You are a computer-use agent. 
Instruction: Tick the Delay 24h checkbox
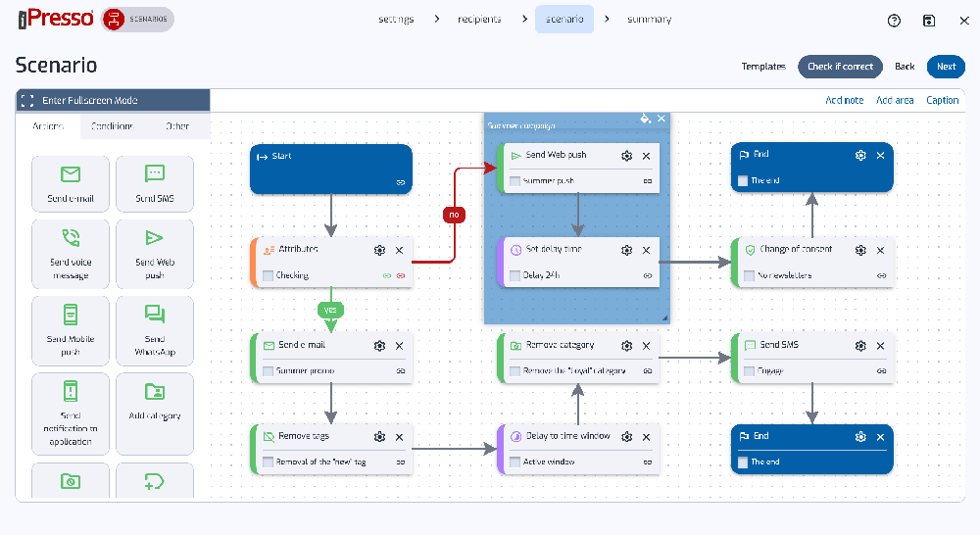tap(515, 275)
